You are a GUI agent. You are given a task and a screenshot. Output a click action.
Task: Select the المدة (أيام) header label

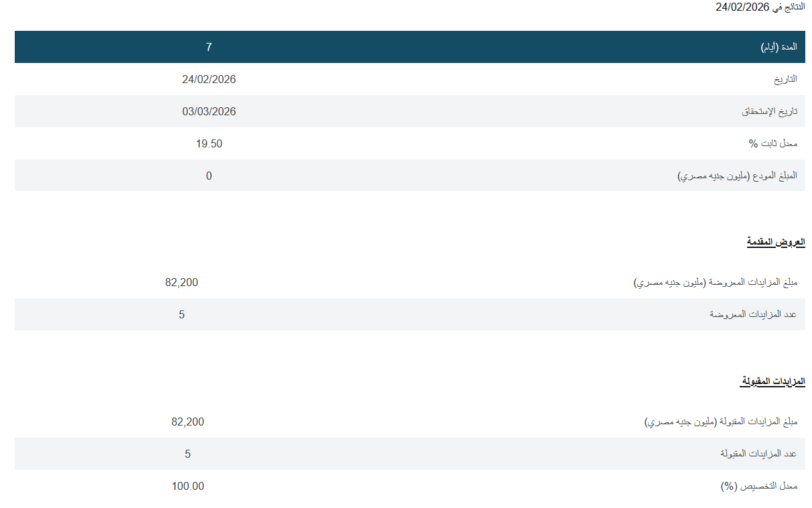pos(779,47)
